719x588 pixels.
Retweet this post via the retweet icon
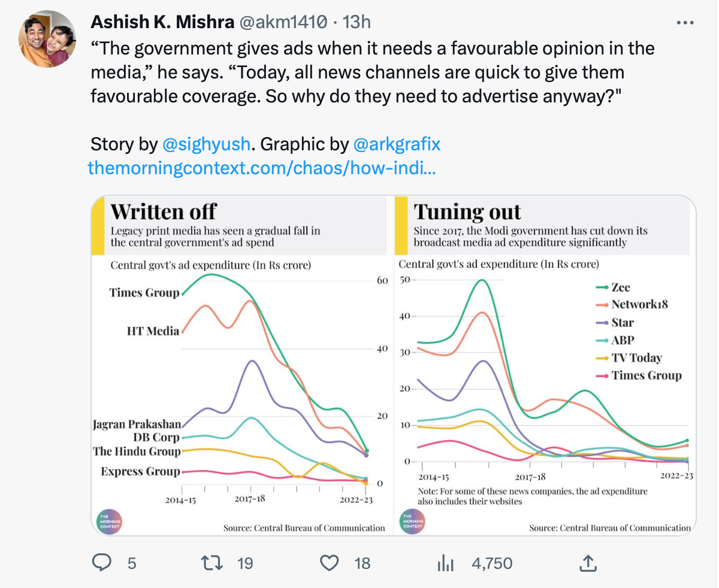(x=210, y=563)
